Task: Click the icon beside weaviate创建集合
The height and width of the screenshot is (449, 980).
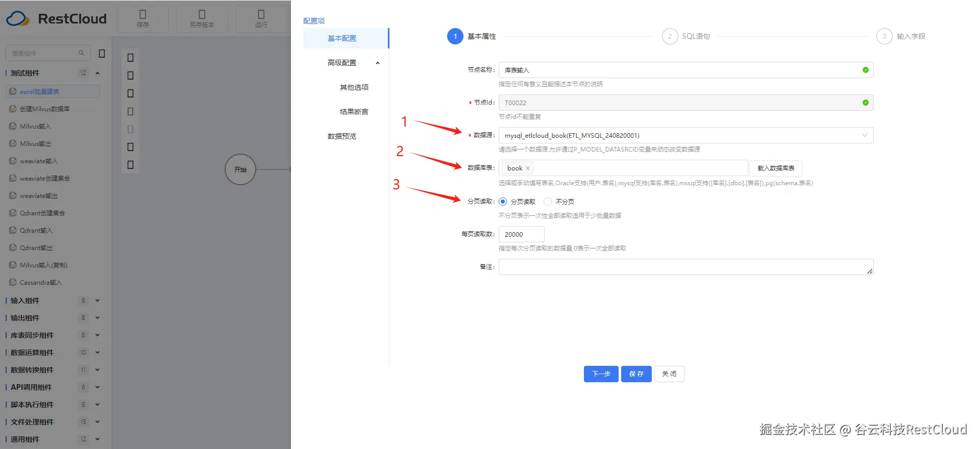Action: [x=13, y=178]
